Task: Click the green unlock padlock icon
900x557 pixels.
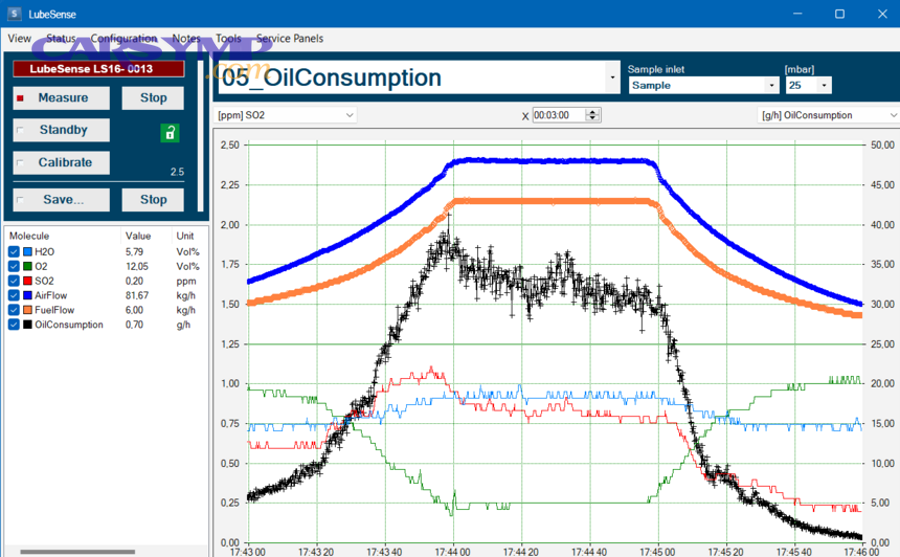Action: click(x=170, y=133)
